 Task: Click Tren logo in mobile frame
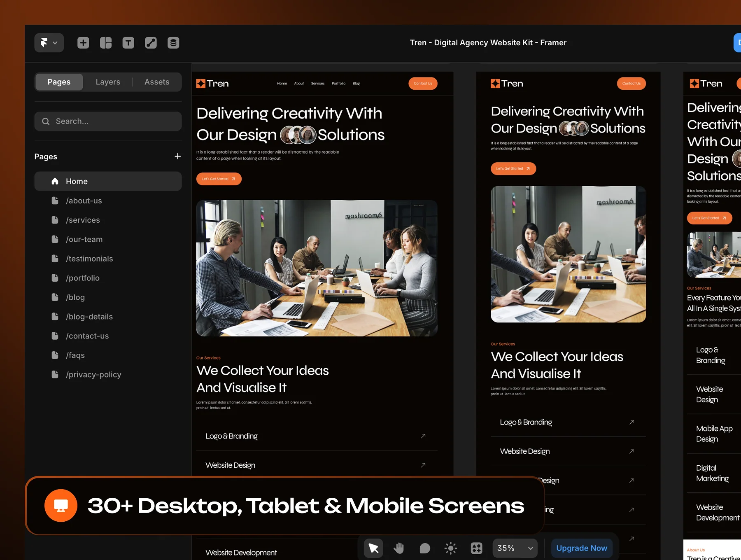coord(706,84)
